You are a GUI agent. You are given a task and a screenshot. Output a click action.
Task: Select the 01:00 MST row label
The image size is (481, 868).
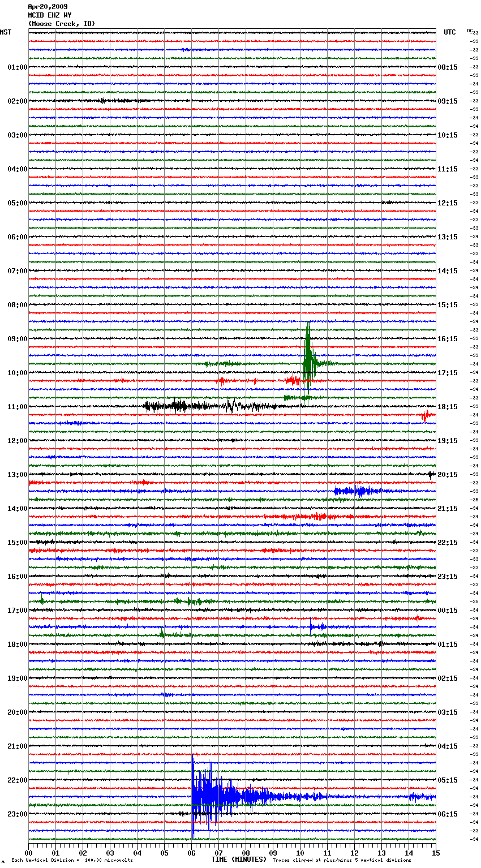18,67
